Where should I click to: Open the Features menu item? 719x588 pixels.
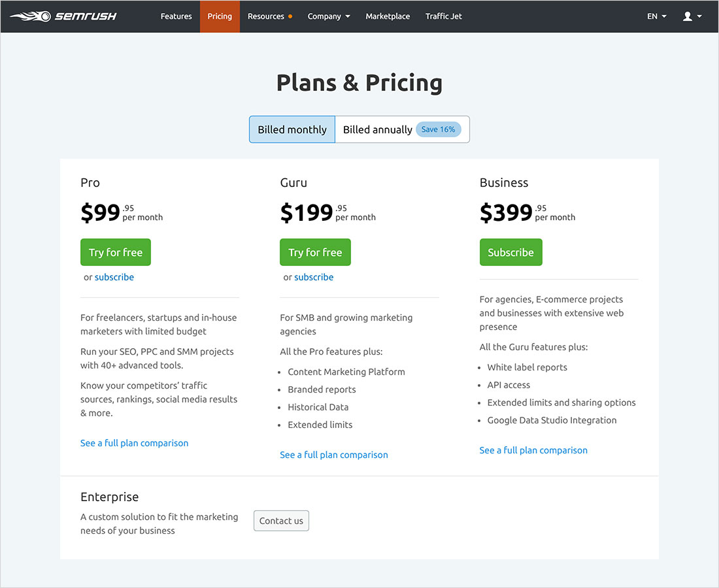click(176, 16)
